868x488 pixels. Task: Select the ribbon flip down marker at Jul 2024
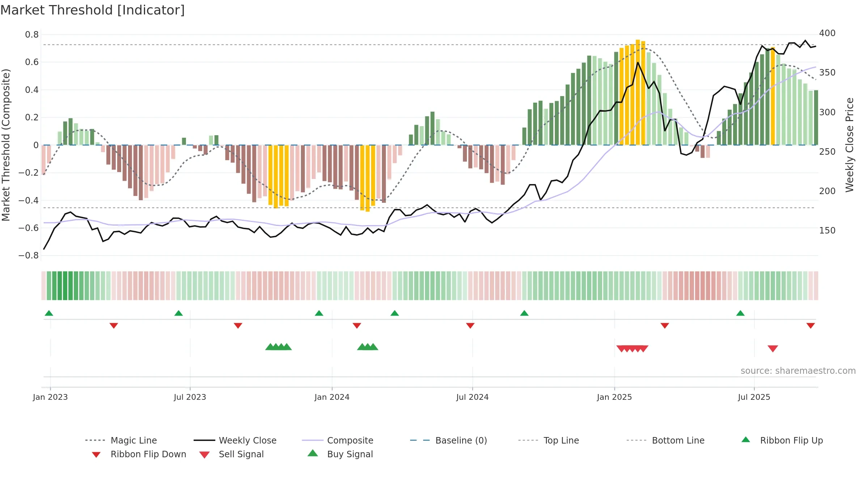[x=470, y=326]
